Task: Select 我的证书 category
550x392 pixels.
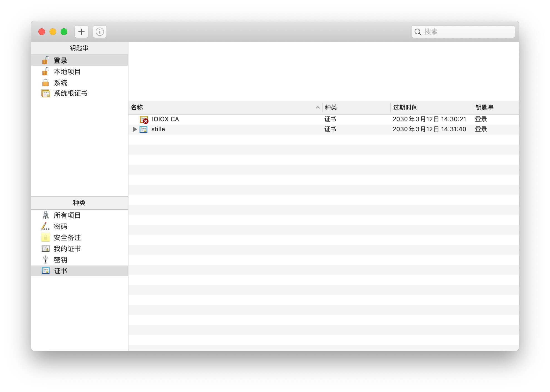Action: point(67,249)
